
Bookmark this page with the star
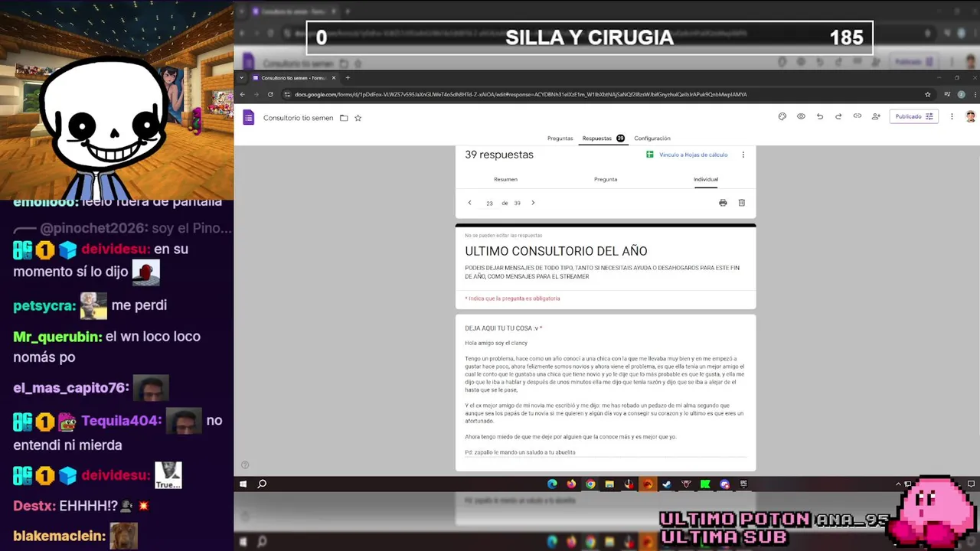pos(927,94)
